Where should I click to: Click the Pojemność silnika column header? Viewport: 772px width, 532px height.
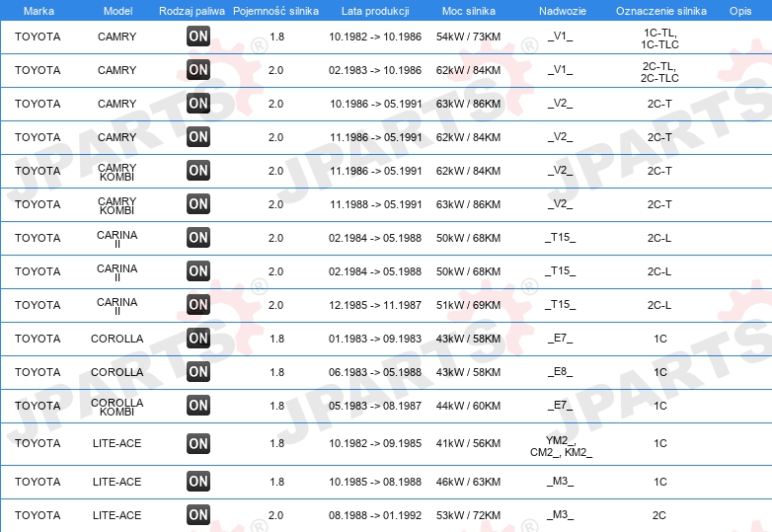[x=275, y=11]
